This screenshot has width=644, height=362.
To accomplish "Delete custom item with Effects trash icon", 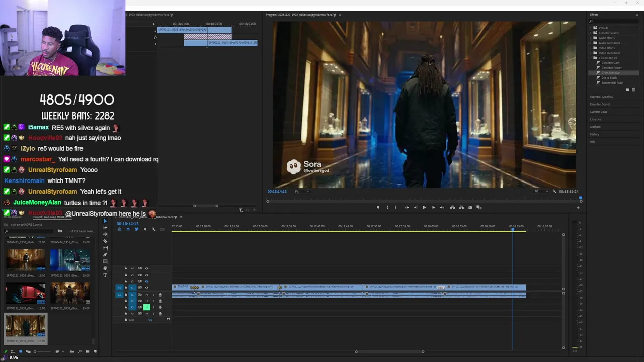I will click(x=633, y=89).
